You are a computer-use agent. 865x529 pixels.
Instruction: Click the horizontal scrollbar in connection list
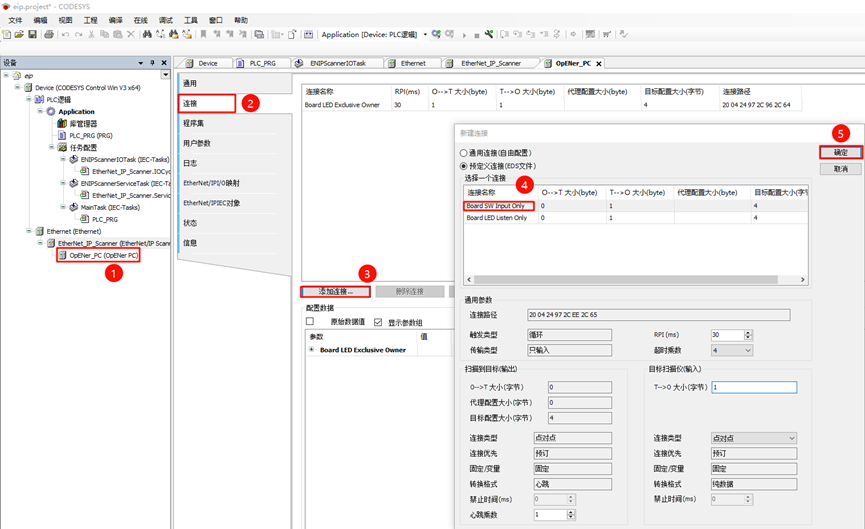625,280
